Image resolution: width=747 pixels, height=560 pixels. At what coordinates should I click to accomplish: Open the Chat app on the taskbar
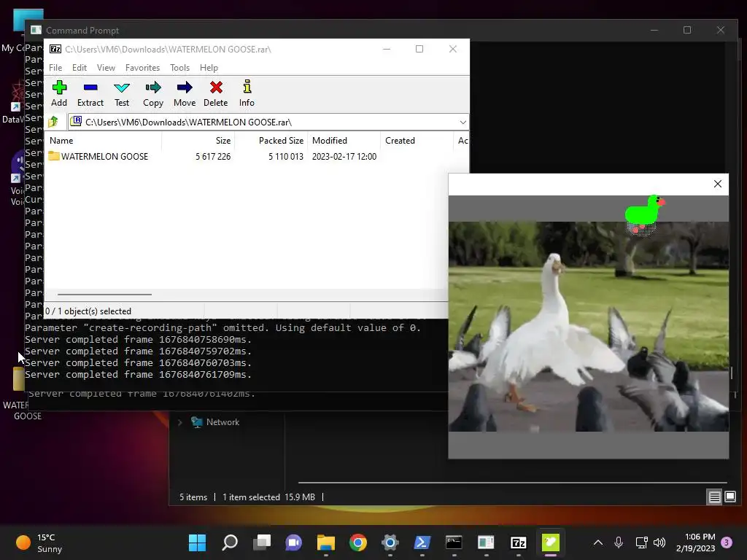[293, 542]
